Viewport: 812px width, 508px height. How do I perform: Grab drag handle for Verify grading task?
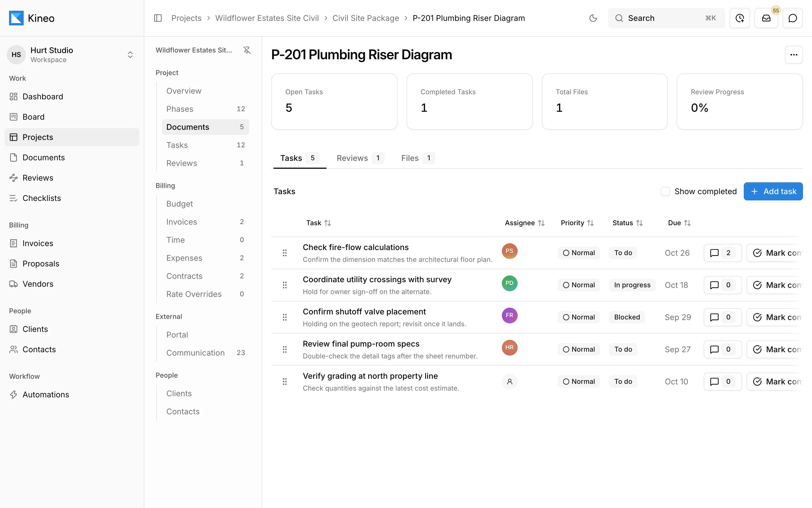point(284,382)
